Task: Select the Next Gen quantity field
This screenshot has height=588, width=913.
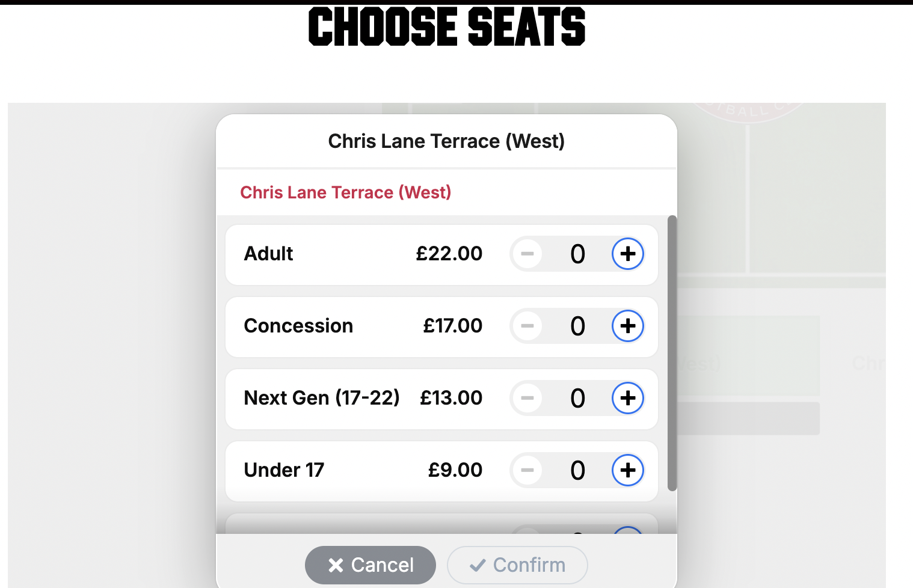Action: pos(577,399)
